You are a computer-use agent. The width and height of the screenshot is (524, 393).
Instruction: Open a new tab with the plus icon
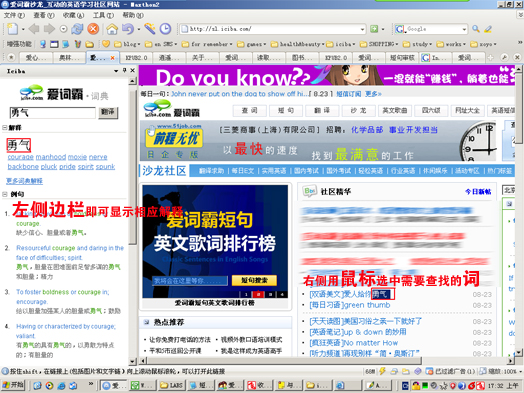(491, 57)
